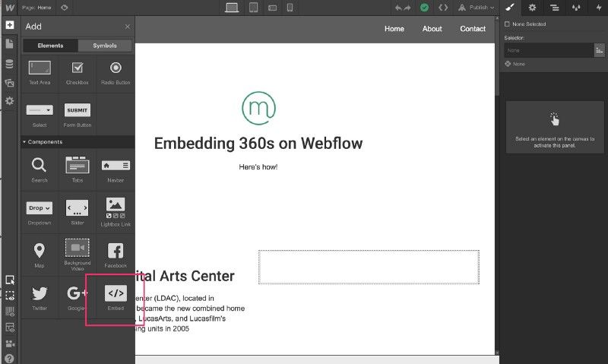
Task: Open the Webflow logo menu
Action: 10,8
